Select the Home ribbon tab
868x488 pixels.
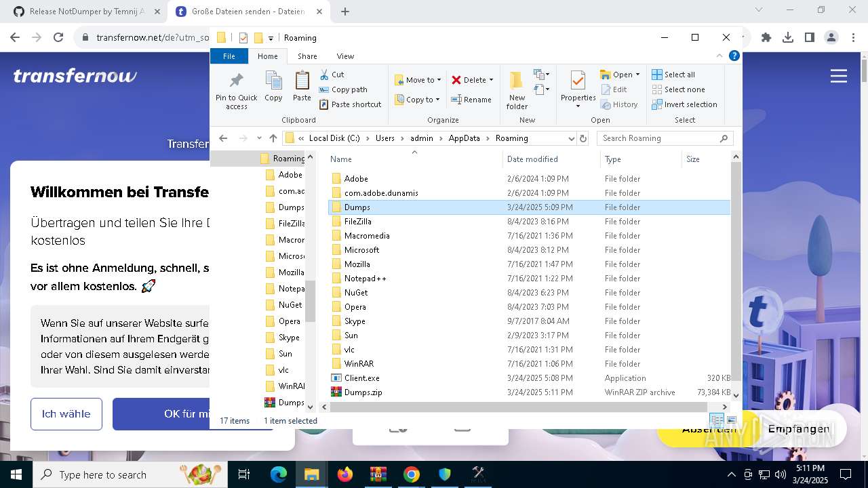267,56
